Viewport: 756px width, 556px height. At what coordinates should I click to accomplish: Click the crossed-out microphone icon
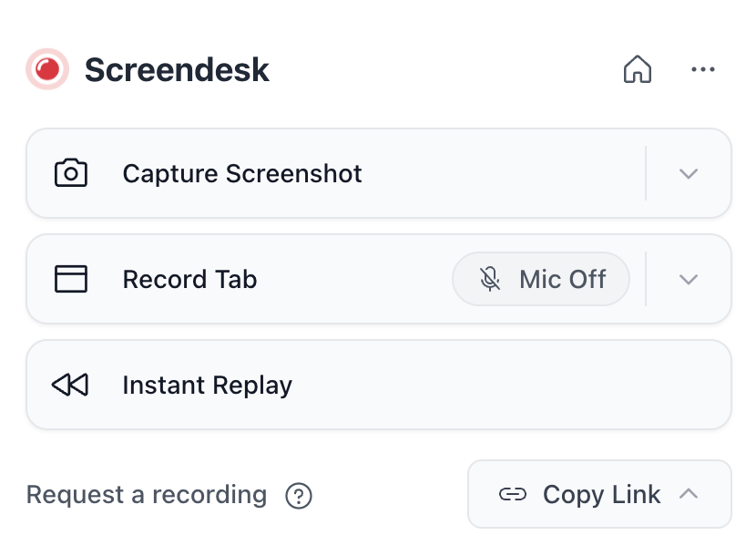pos(491,279)
